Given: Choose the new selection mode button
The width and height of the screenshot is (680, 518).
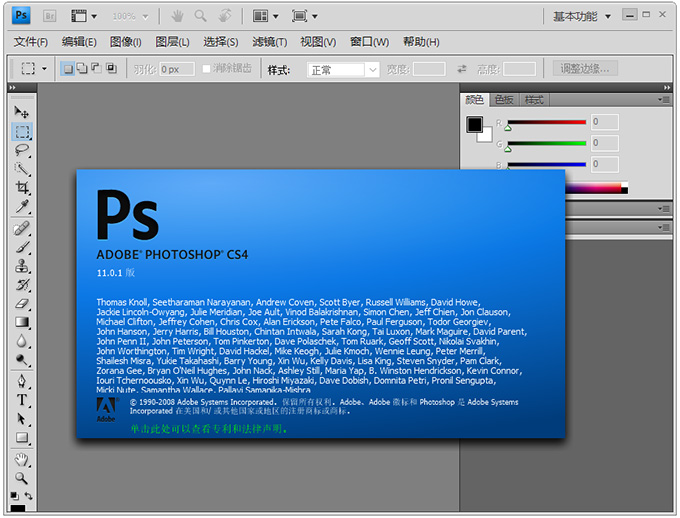Looking at the screenshot, I should point(67,69).
